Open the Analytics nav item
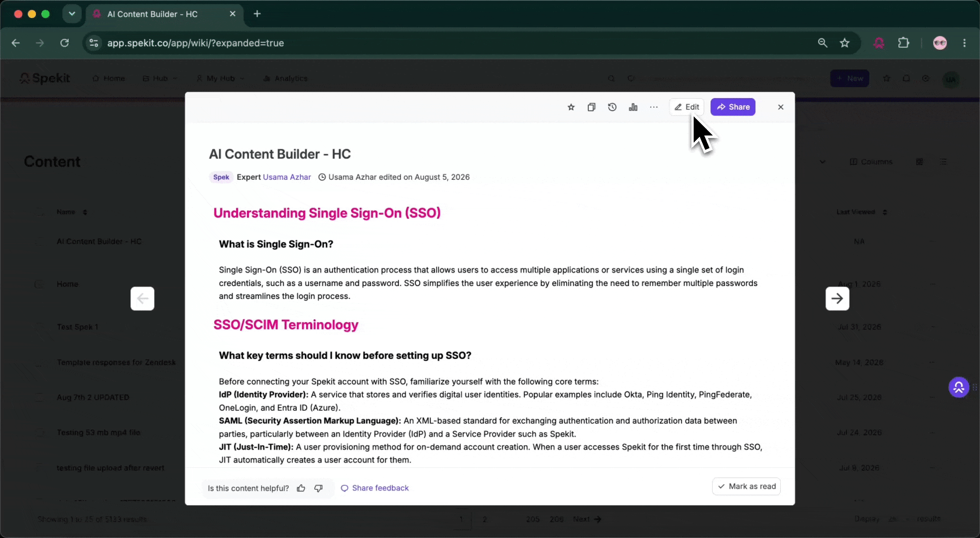The width and height of the screenshot is (980, 538). point(285,78)
